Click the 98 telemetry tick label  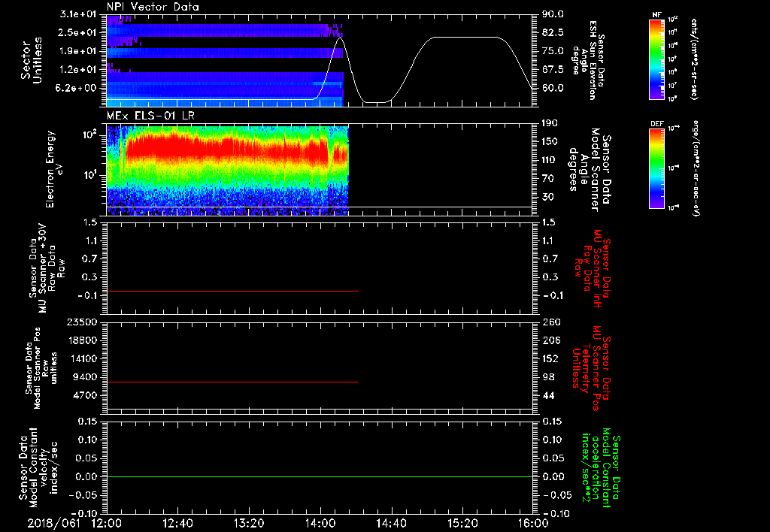coord(548,377)
